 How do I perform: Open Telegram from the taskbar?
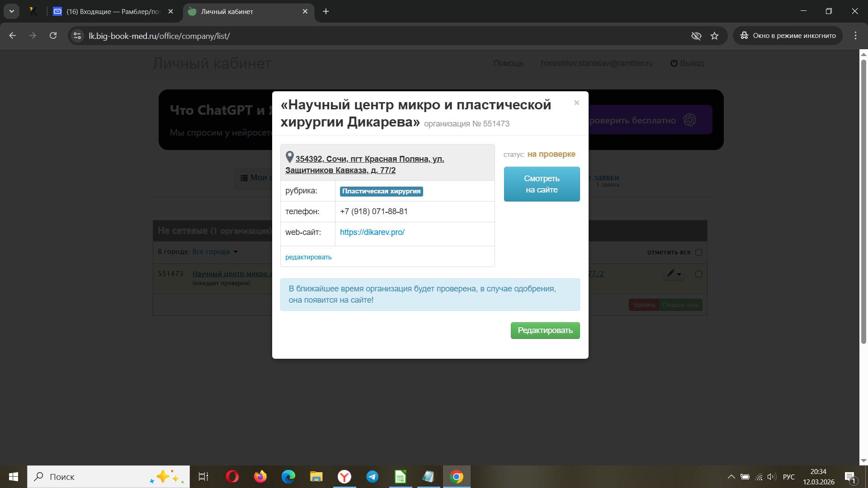[x=372, y=477]
